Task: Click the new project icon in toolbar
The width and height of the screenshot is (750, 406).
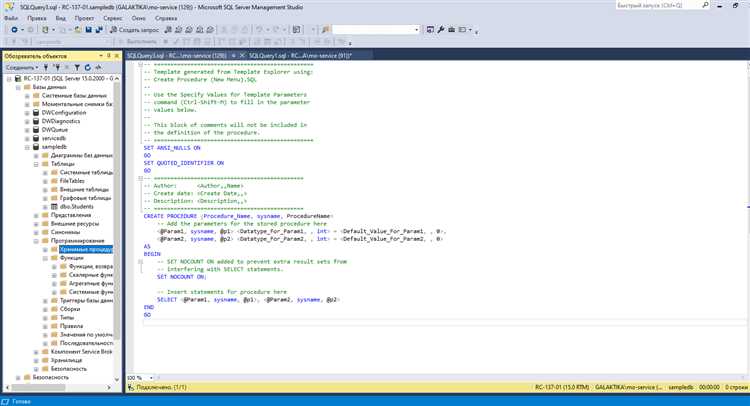Action: (45, 30)
